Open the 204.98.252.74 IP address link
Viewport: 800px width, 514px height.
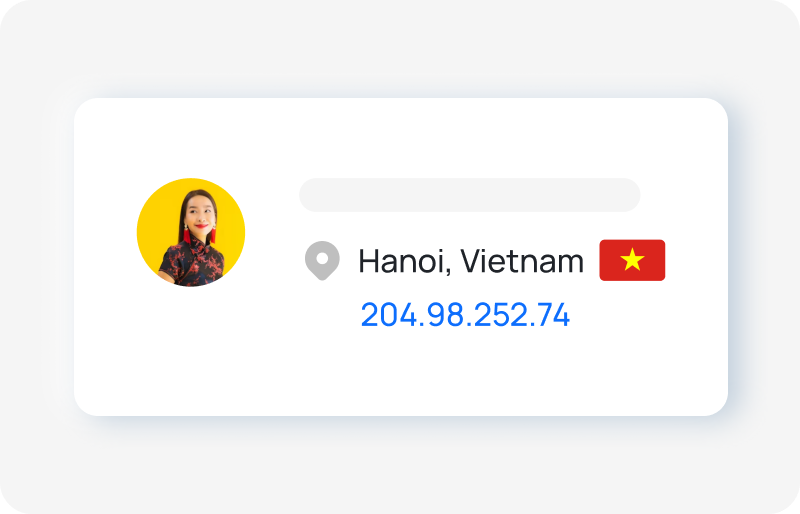pos(465,315)
